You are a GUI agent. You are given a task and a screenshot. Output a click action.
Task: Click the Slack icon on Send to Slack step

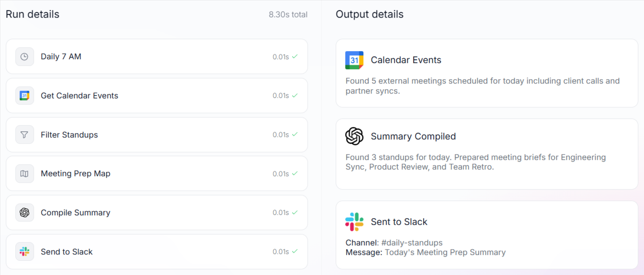point(24,252)
